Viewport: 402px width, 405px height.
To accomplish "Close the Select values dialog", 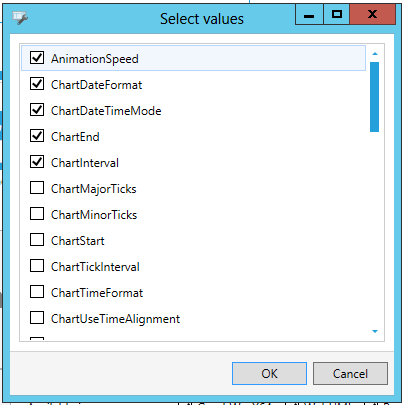I will tap(373, 14).
